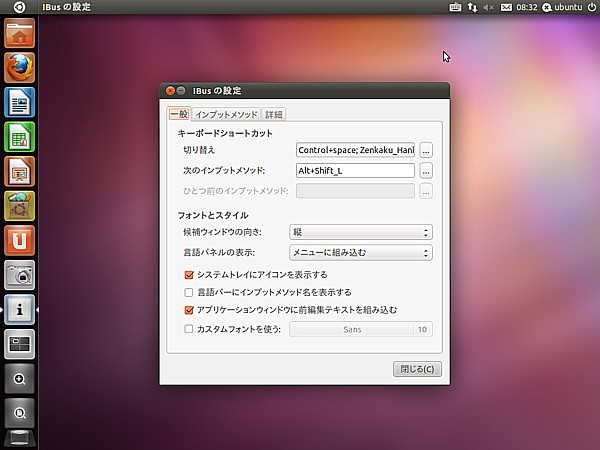The height and width of the screenshot is (450, 600).
Task: Open the muted sound indicator
Action: (x=488, y=7)
